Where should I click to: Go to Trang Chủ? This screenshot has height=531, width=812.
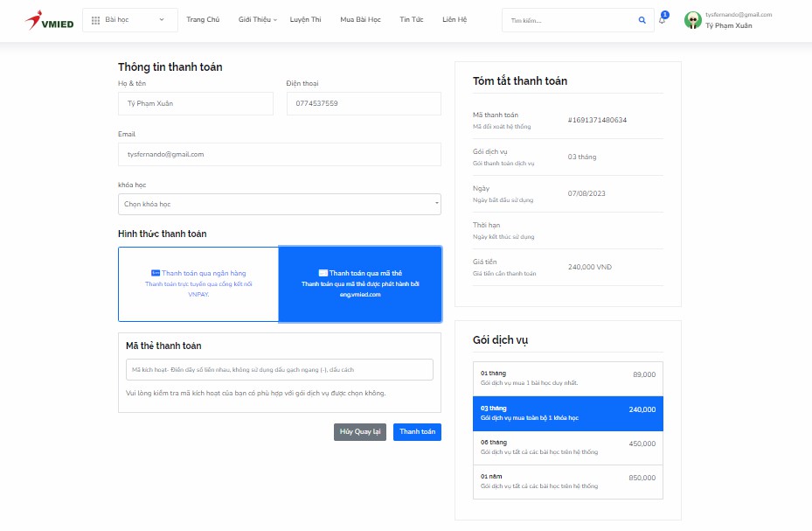203,20
